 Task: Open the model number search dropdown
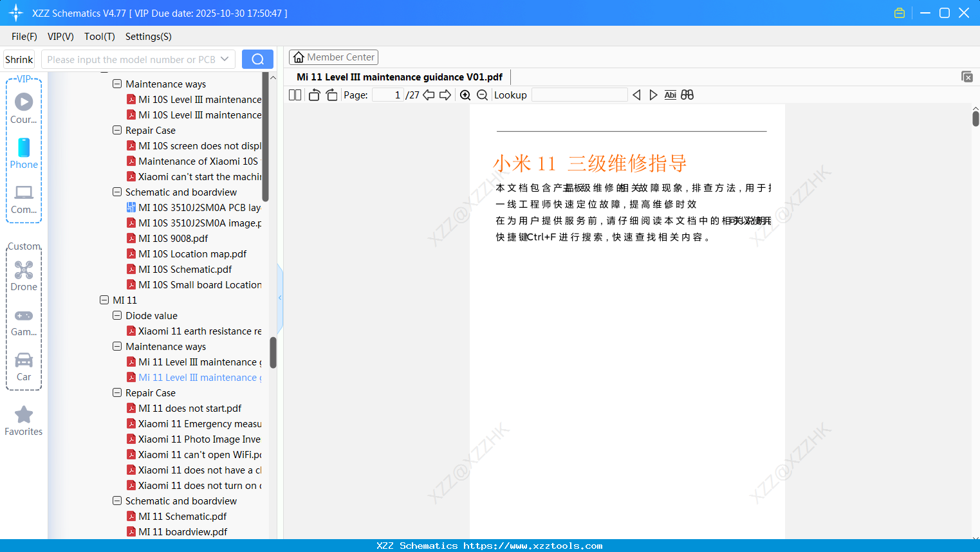click(224, 59)
